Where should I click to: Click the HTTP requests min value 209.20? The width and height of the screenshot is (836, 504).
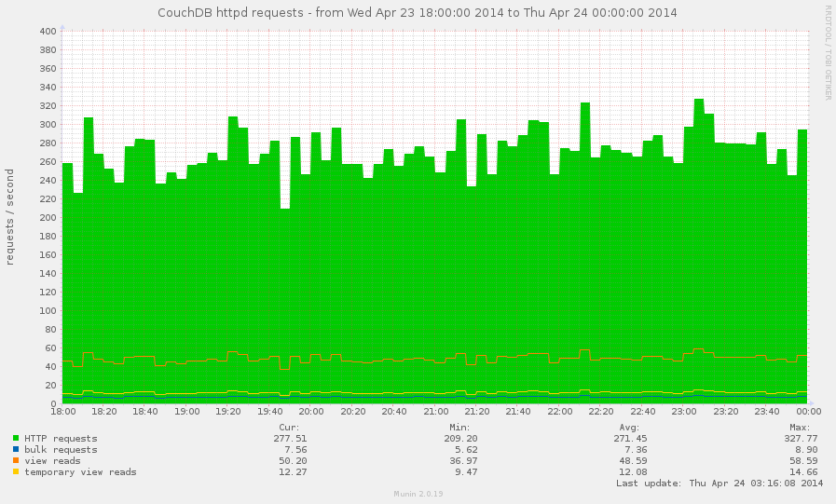coord(460,439)
